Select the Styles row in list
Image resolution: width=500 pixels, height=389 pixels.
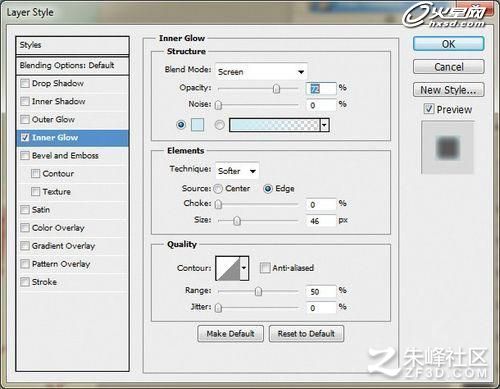[x=72, y=45]
